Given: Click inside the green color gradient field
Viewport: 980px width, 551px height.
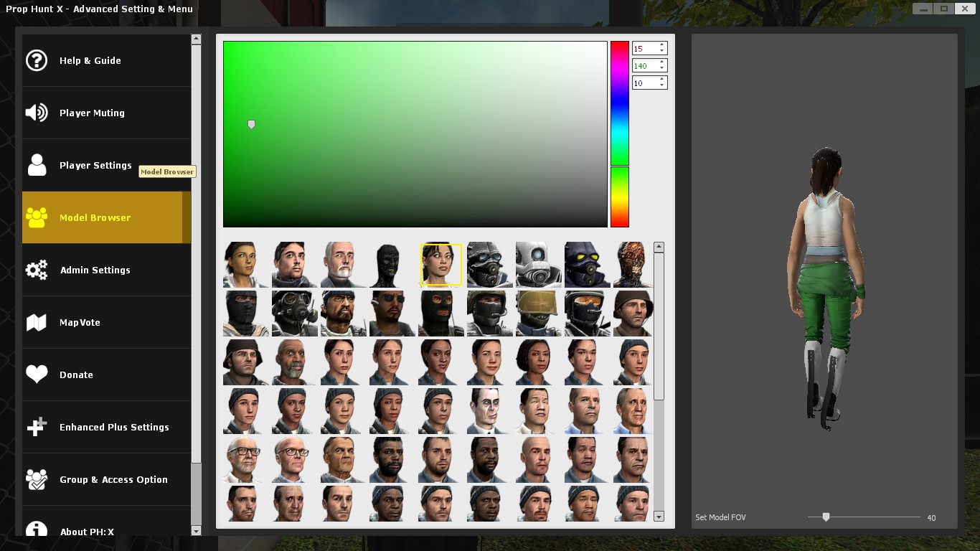Looking at the screenshot, I should (x=415, y=133).
